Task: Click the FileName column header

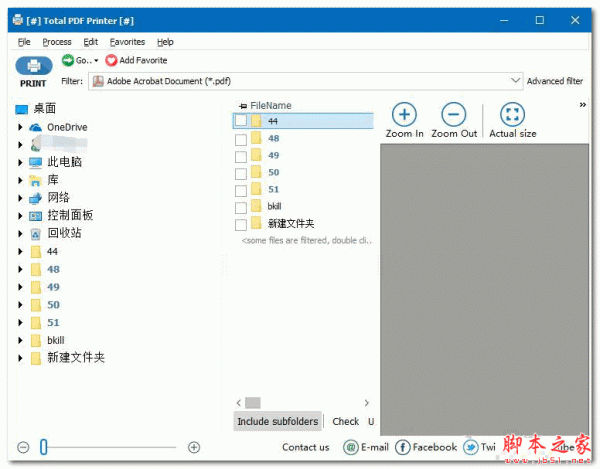Action: tap(271, 106)
